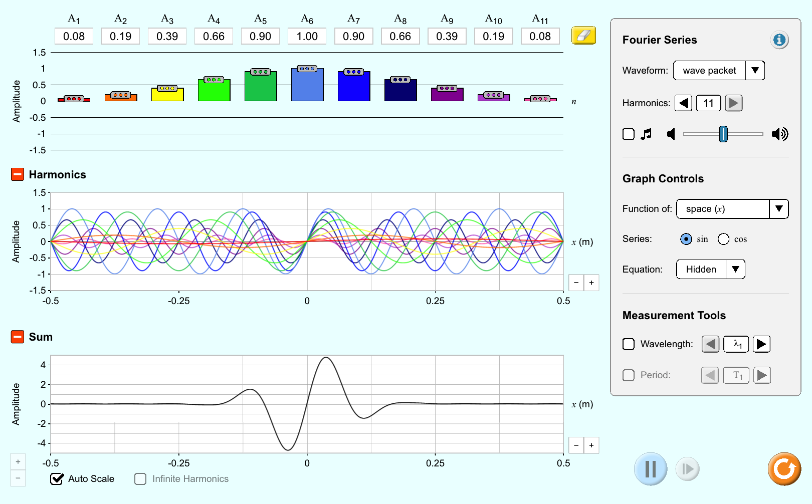Image resolution: width=812 pixels, height=504 pixels.
Task: Collapse the Harmonics chart
Action: point(18,174)
